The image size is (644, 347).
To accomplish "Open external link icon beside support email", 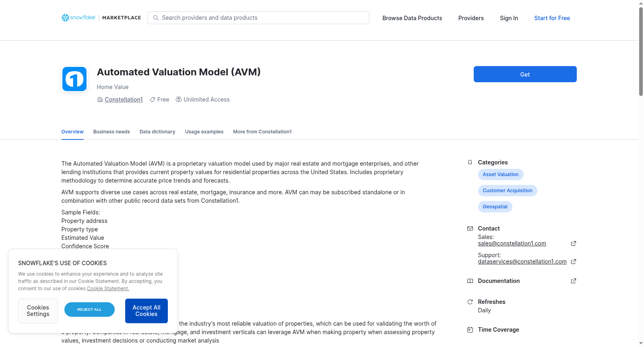I will pyautogui.click(x=574, y=262).
